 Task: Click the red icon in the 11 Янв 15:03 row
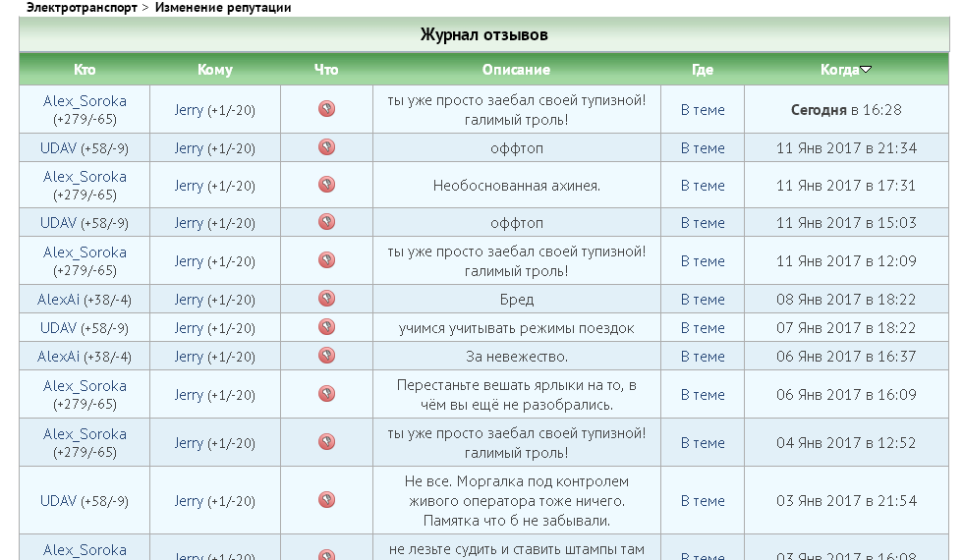pyautogui.click(x=326, y=222)
